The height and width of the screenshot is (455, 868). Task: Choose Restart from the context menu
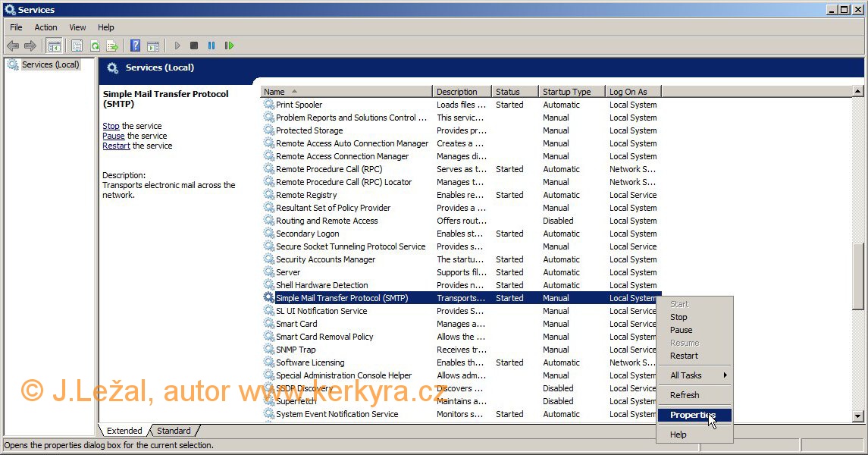point(684,356)
